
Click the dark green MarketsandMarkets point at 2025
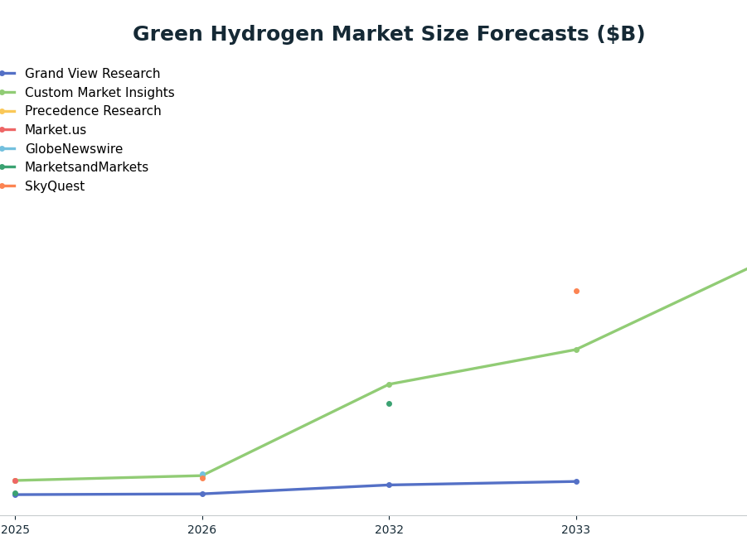pos(15,493)
